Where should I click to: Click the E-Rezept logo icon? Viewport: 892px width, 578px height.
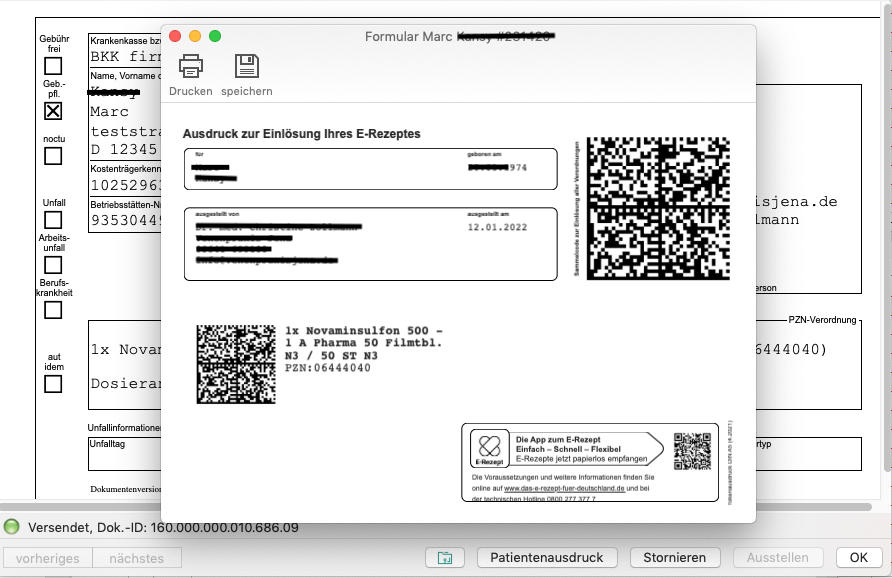[489, 448]
